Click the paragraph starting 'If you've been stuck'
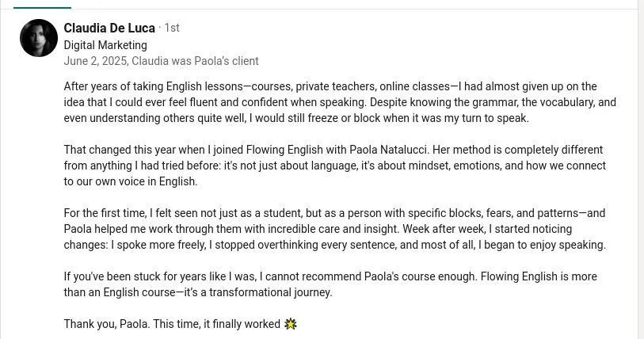This screenshot has height=339, width=644. pyautogui.click(x=330, y=284)
